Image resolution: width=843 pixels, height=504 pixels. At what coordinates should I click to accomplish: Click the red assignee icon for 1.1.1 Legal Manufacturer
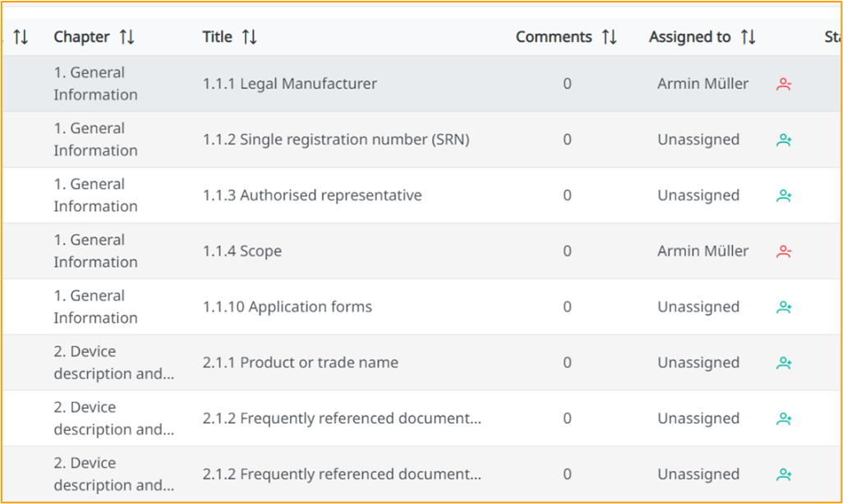pos(784,84)
